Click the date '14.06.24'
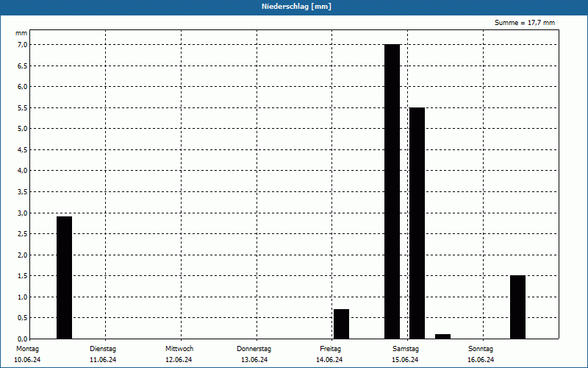Image resolution: width=588 pixels, height=368 pixels. click(x=329, y=360)
